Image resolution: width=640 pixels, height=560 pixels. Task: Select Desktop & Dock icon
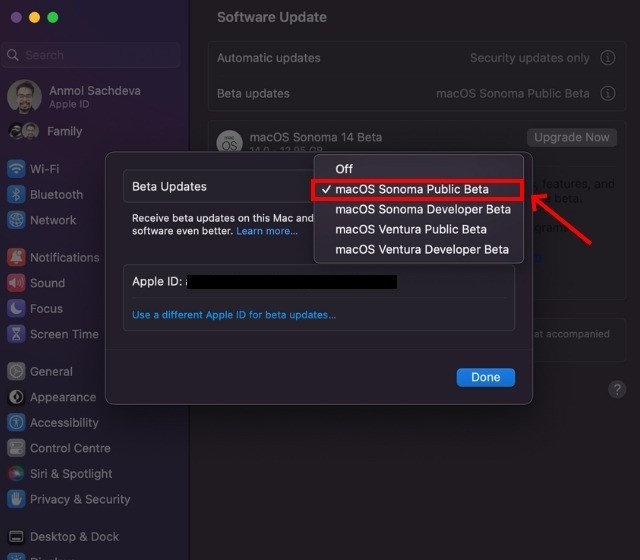[x=16, y=537]
